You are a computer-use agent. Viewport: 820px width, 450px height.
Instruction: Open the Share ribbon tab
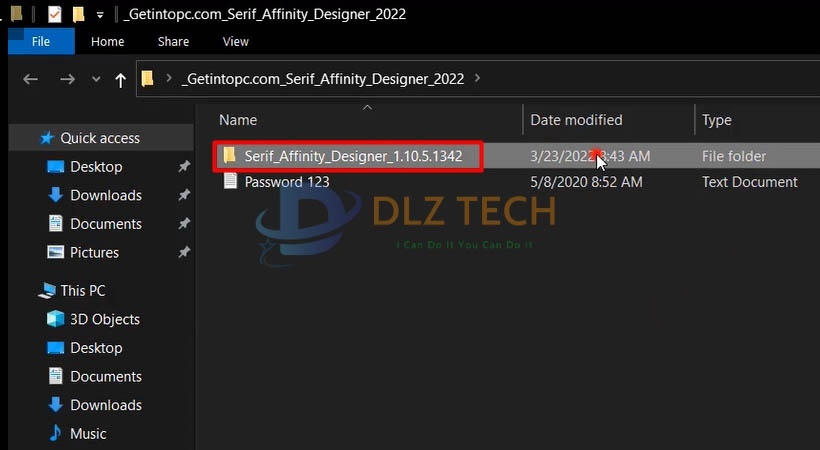173,41
